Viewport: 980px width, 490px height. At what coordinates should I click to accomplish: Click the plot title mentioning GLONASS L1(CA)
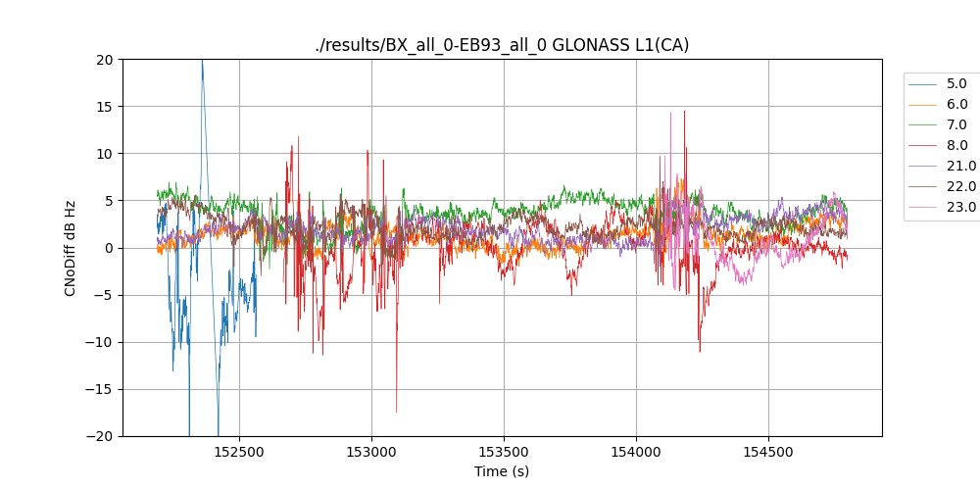[x=502, y=45]
